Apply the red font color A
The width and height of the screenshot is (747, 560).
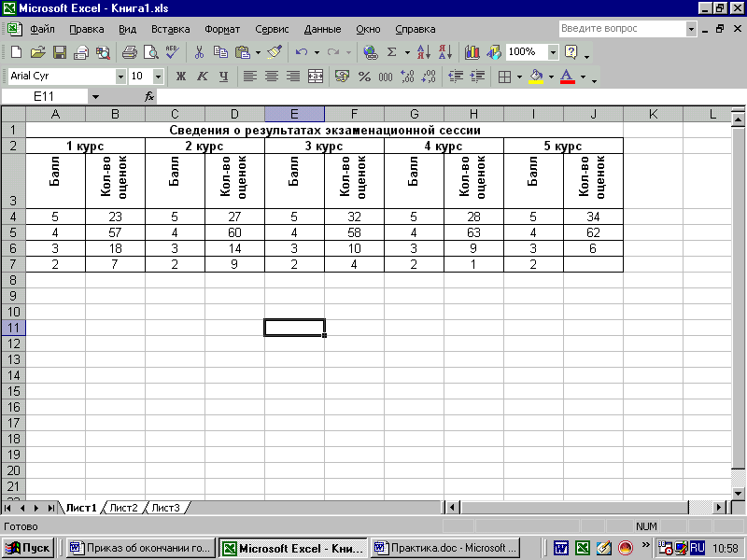tap(567, 77)
